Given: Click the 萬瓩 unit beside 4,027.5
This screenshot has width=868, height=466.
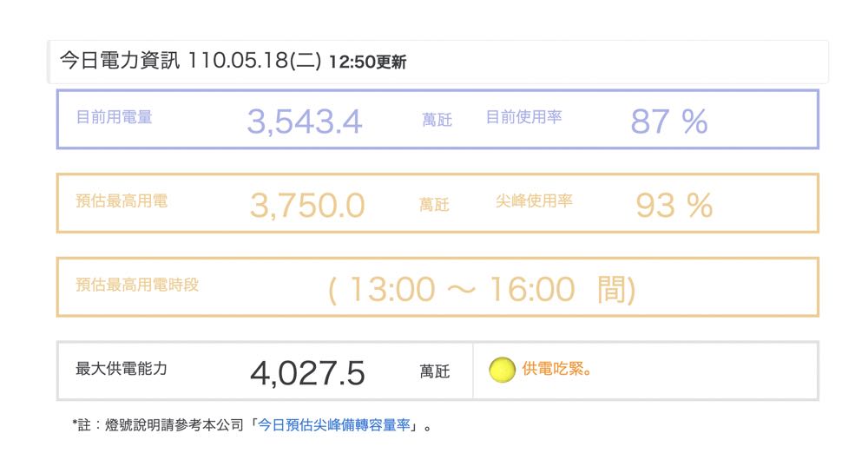Looking at the screenshot, I should 434,371.
